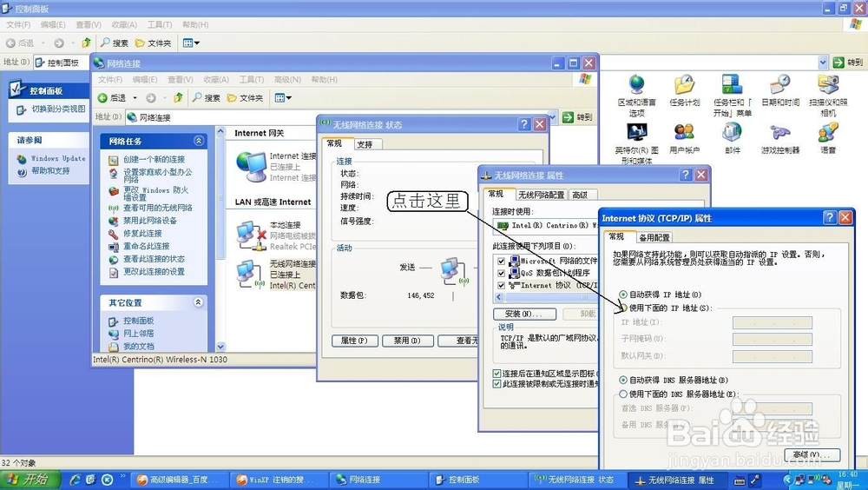Open 英特尔(R) 图形和媒体 icon
Image resolution: width=868 pixels, height=490 pixels.
636,143
